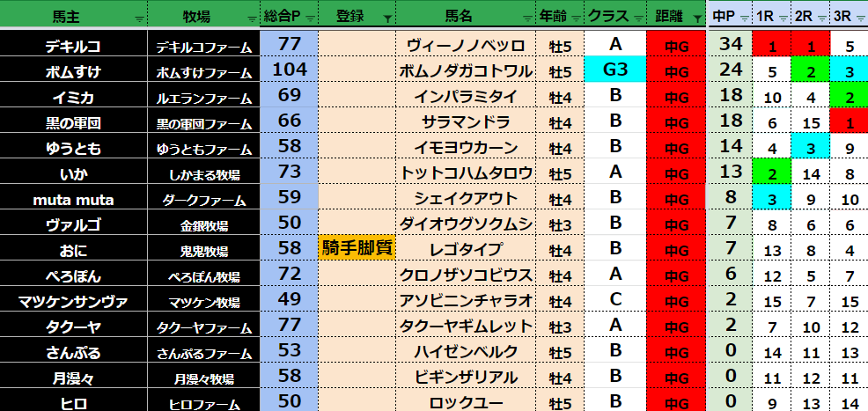This screenshot has width=868, height=411.
Task: Click the active filter icon on 登録
Action: point(388,18)
